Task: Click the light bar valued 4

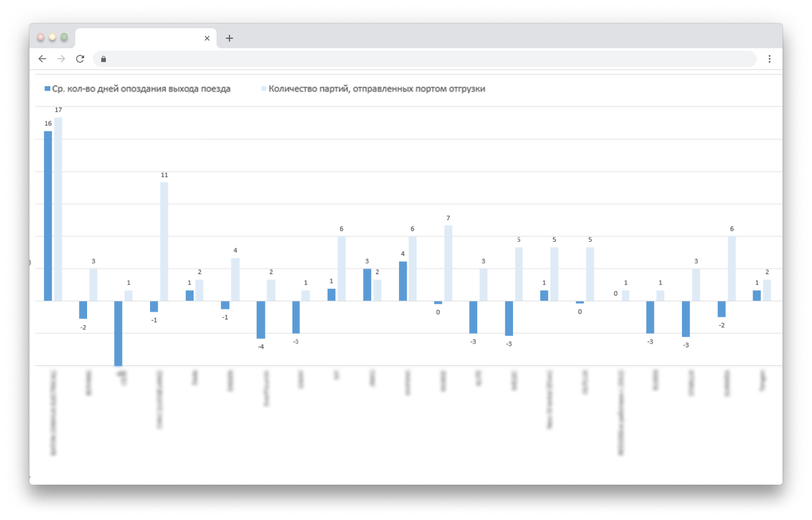Action: coord(235,279)
